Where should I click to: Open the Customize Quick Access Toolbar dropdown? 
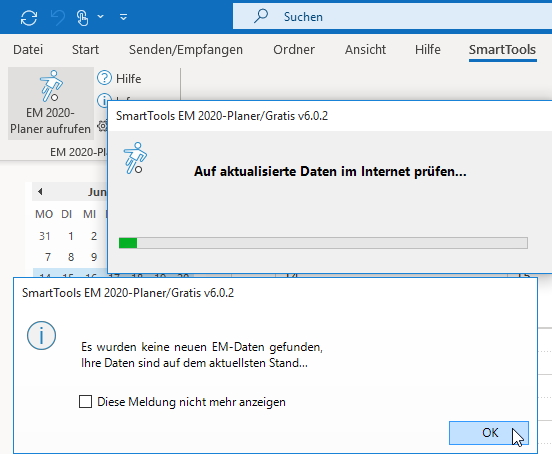click(x=123, y=17)
